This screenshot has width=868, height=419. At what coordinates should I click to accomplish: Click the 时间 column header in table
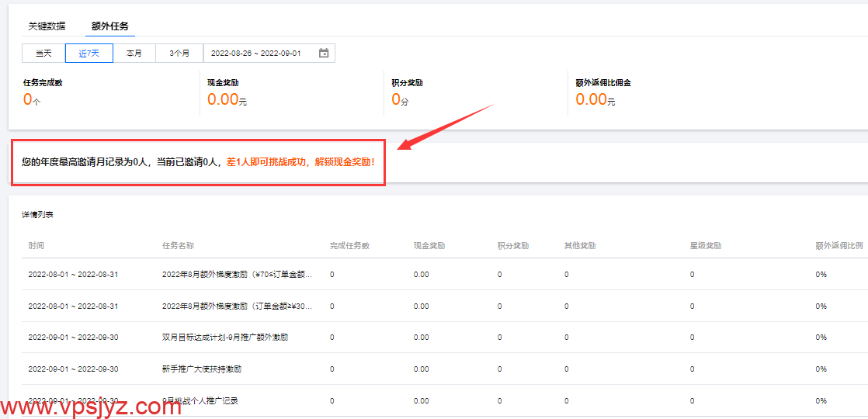point(36,245)
